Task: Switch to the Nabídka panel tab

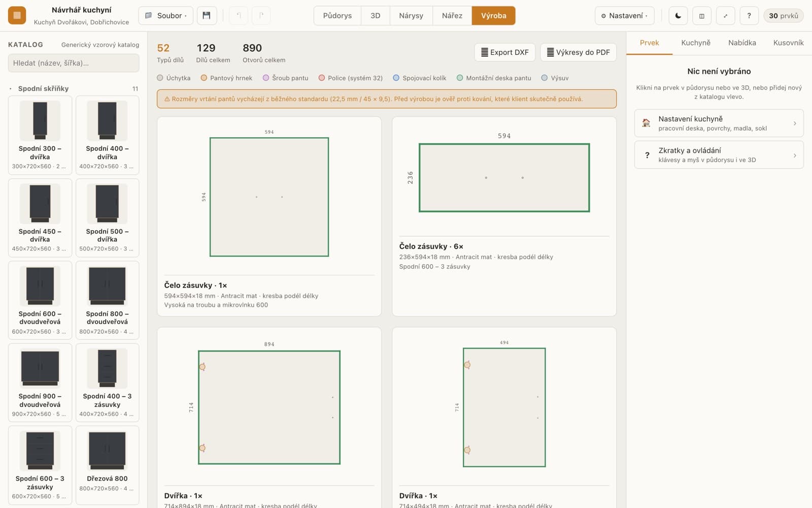Action: [x=742, y=43]
